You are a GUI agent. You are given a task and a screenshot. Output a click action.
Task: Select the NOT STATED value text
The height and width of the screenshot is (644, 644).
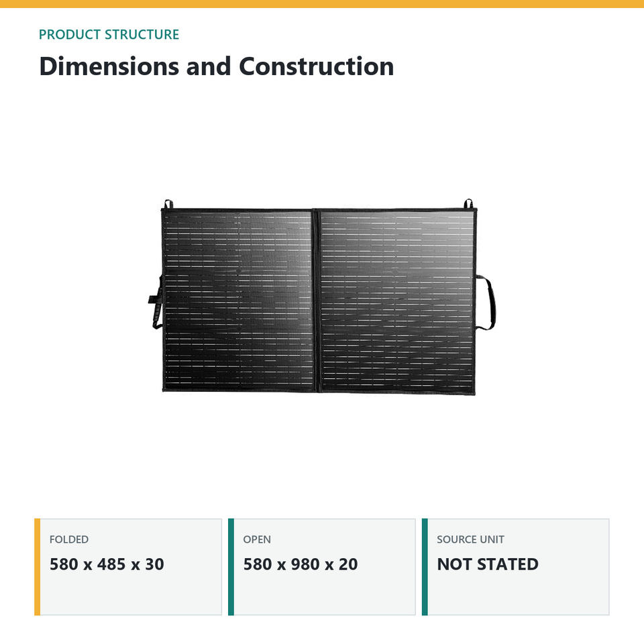pos(488,564)
